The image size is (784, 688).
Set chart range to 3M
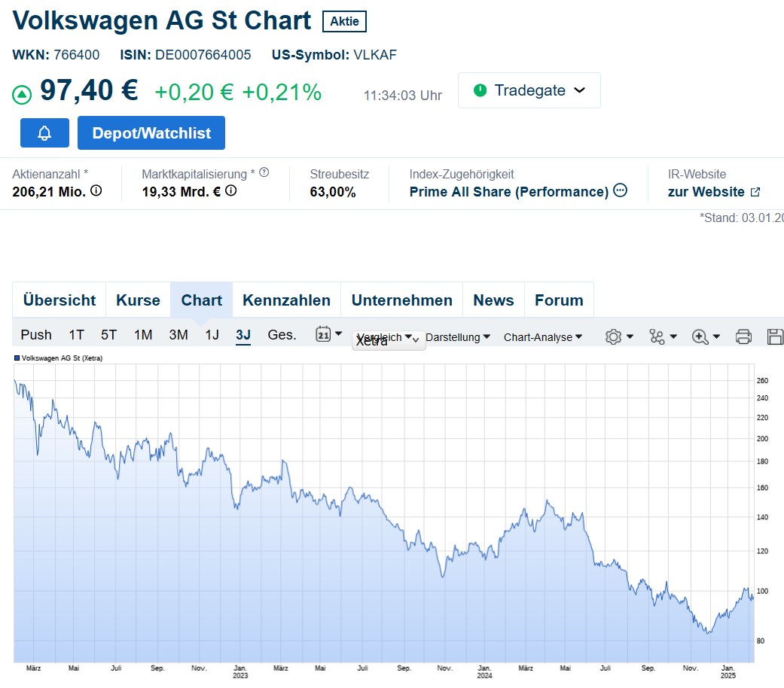coord(178,335)
